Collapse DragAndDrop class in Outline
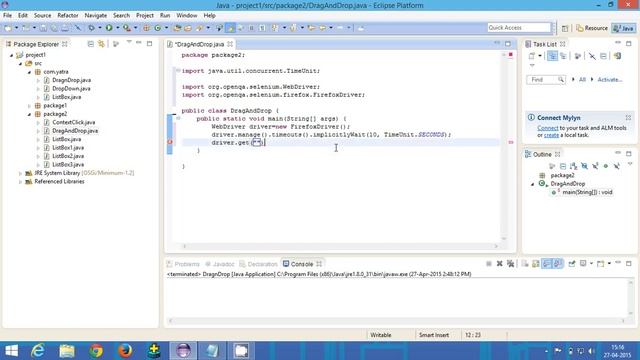This screenshot has height=360, width=640. click(532, 184)
